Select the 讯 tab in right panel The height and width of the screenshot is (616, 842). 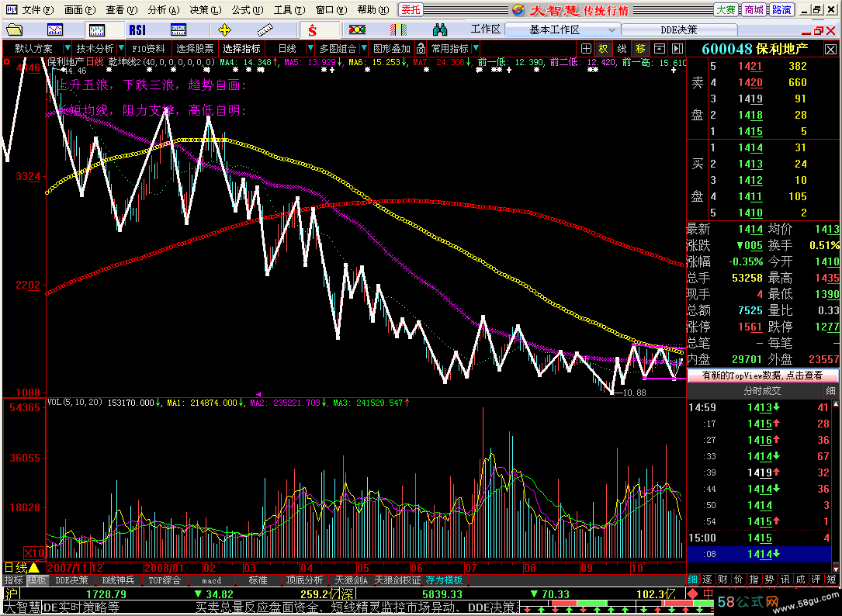coord(785,580)
